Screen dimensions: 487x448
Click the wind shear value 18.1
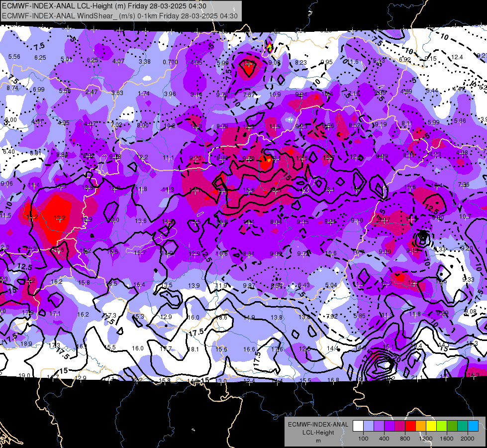[193, 349]
